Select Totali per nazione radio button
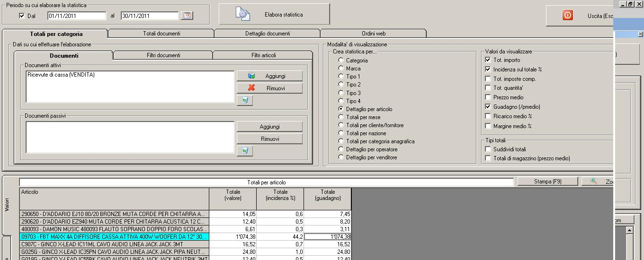This screenshot has height=260, width=644. tap(341, 133)
